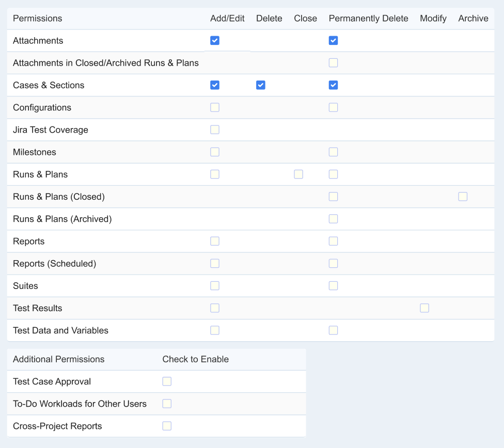
Task: Enable Runs & Plans Add/Edit permission
Action: [x=215, y=174]
